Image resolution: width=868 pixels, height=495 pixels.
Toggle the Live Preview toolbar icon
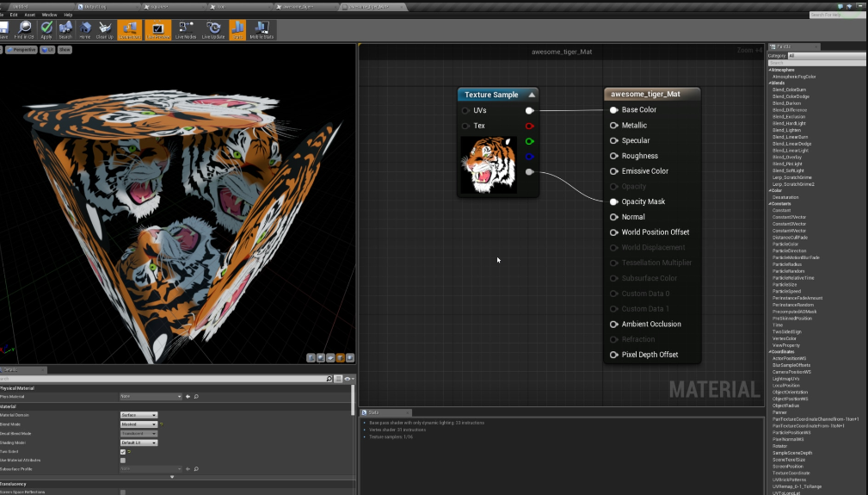(x=157, y=30)
